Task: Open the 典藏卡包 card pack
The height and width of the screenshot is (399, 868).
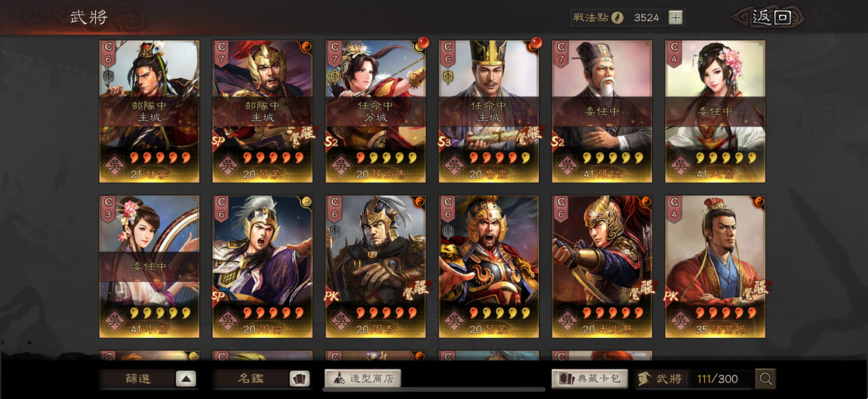Action: point(589,379)
